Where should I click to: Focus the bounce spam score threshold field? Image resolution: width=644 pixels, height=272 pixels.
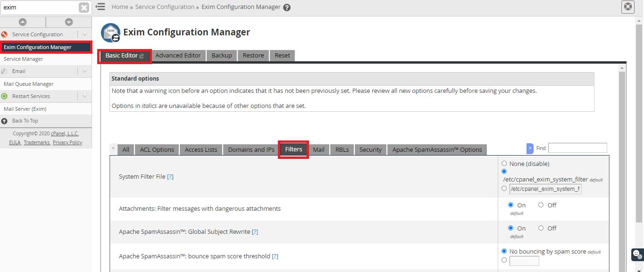coord(524,261)
